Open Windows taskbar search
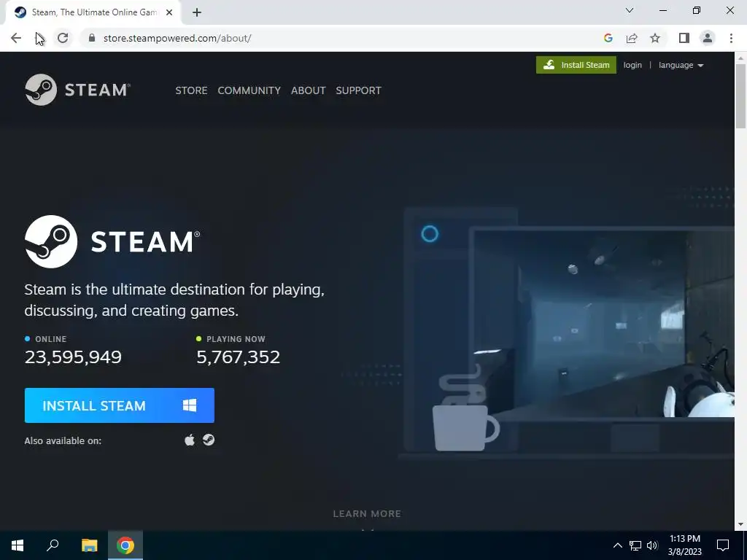 (53, 545)
